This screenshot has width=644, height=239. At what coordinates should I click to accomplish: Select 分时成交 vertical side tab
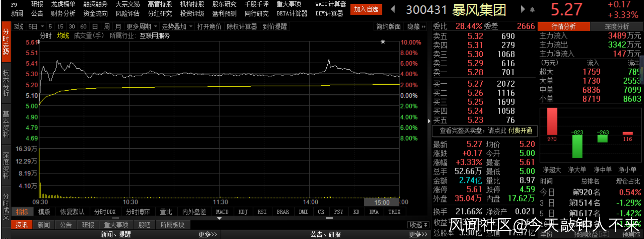coord(6,206)
